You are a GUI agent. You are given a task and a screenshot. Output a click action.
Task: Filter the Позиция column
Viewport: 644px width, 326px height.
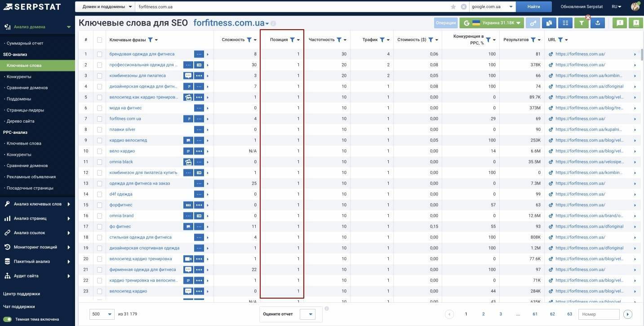(292, 40)
